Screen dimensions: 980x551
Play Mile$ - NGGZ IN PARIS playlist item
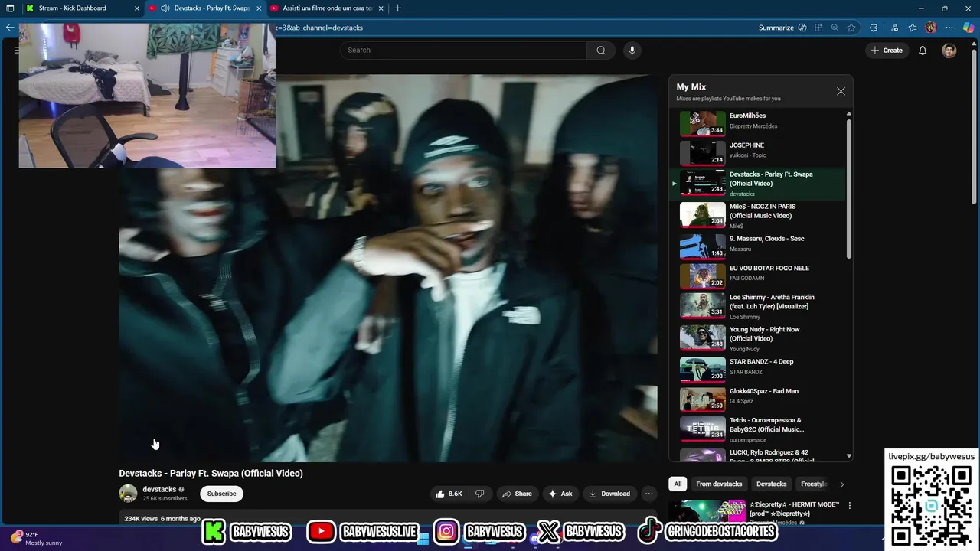tap(758, 215)
